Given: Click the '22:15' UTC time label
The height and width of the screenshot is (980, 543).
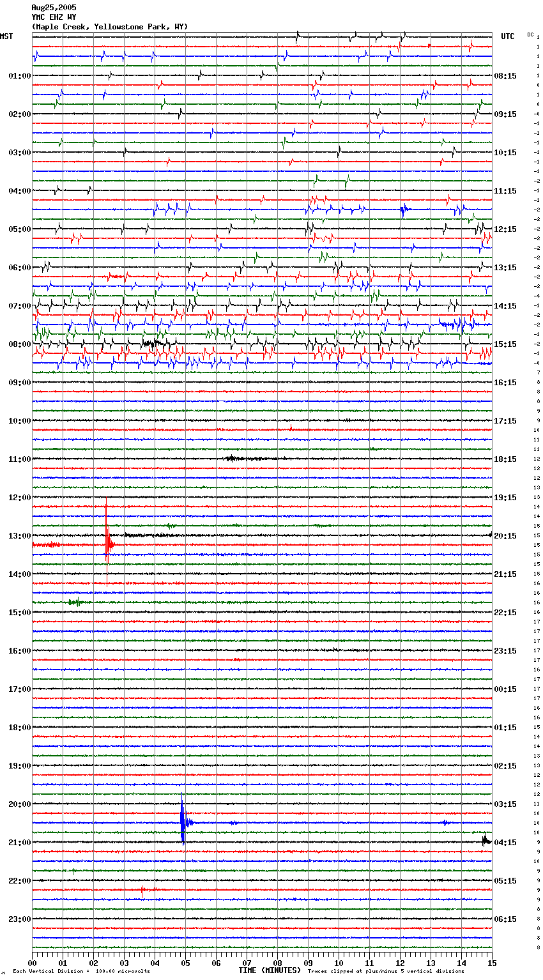Looking at the screenshot, I should pos(505,613).
